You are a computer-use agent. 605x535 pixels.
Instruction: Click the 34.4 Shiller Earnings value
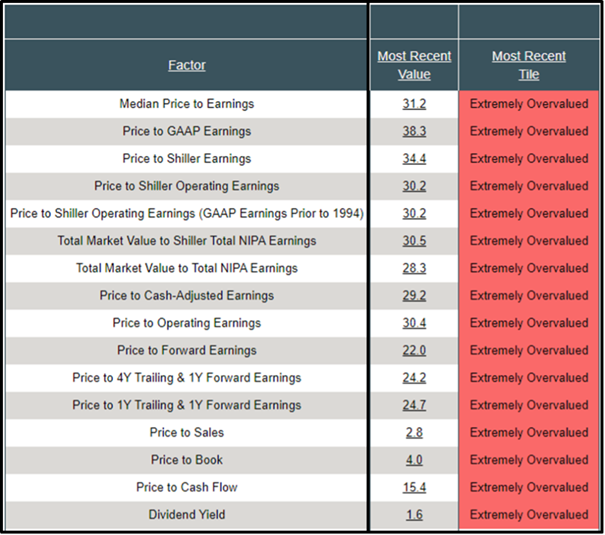414,159
